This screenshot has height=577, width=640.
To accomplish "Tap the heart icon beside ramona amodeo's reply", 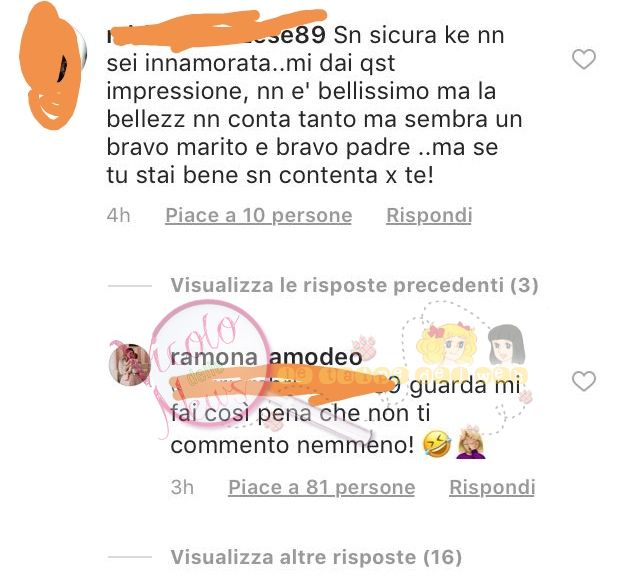I will [584, 381].
